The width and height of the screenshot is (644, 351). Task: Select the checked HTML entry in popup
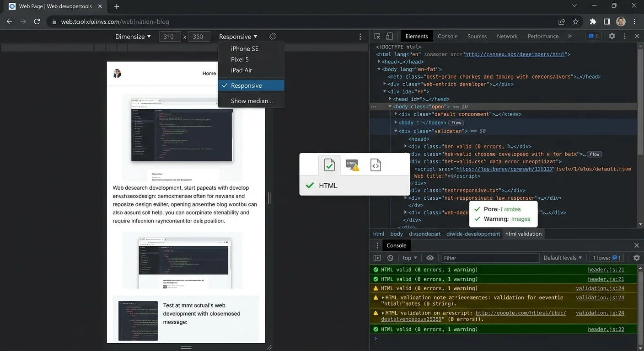pyautogui.click(x=354, y=185)
